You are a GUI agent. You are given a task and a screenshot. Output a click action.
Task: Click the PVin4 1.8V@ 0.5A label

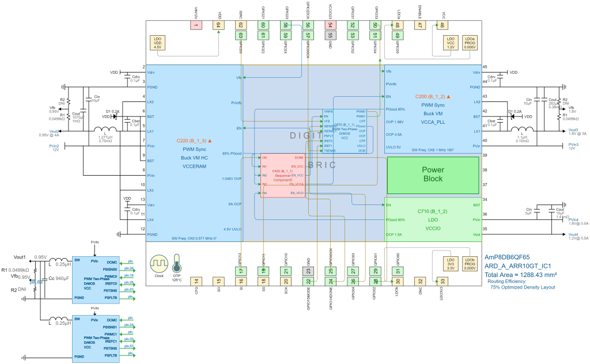578,222
